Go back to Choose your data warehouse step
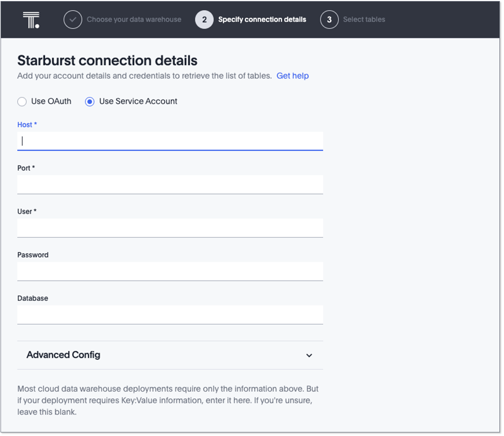The height and width of the screenshot is (436, 504). click(134, 20)
